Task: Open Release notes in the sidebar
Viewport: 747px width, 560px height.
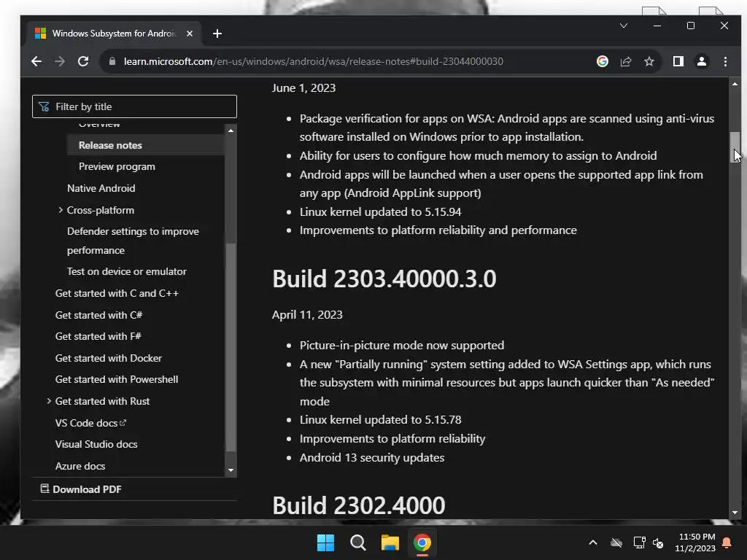Action: [x=110, y=145]
